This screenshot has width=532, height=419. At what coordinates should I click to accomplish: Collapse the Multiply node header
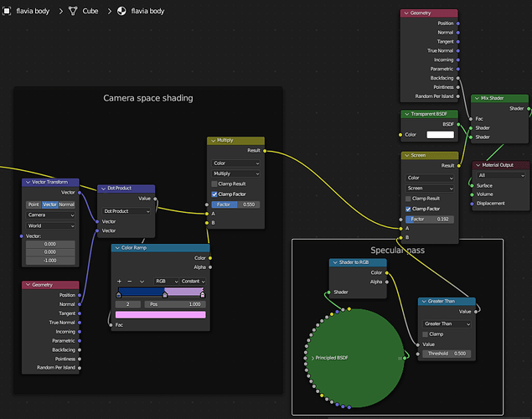click(x=213, y=141)
